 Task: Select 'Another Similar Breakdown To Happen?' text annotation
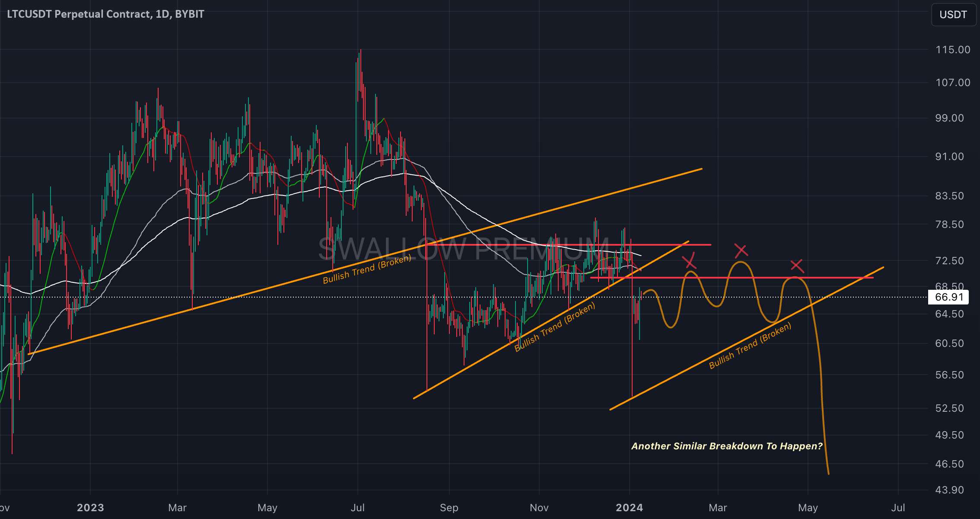(727, 446)
